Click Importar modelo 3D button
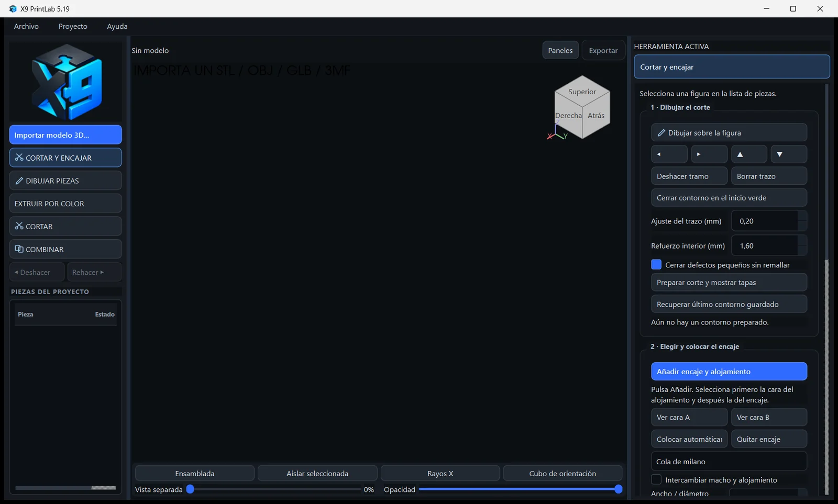This screenshot has height=504, width=838. pyautogui.click(x=65, y=135)
